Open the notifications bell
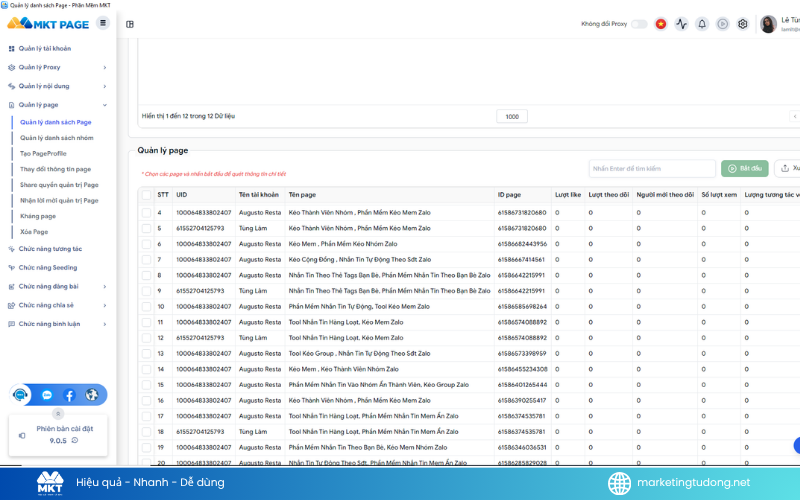The width and height of the screenshot is (800, 500). 702,24
